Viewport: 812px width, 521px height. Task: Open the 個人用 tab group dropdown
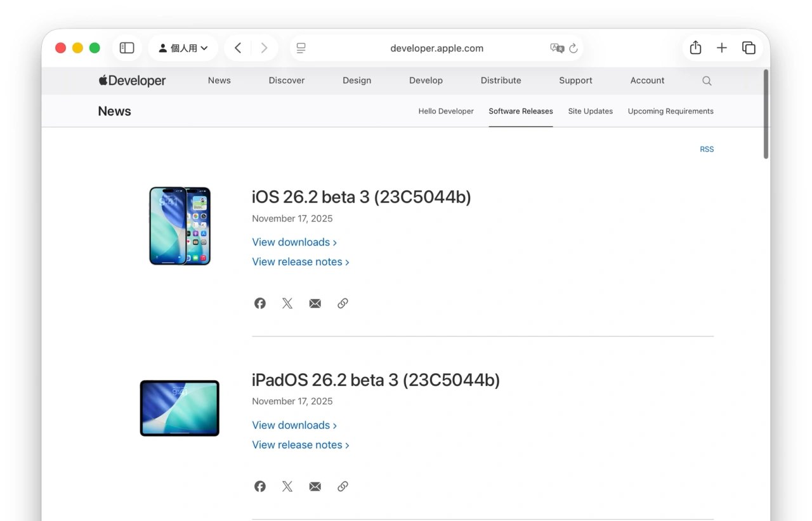pos(183,47)
